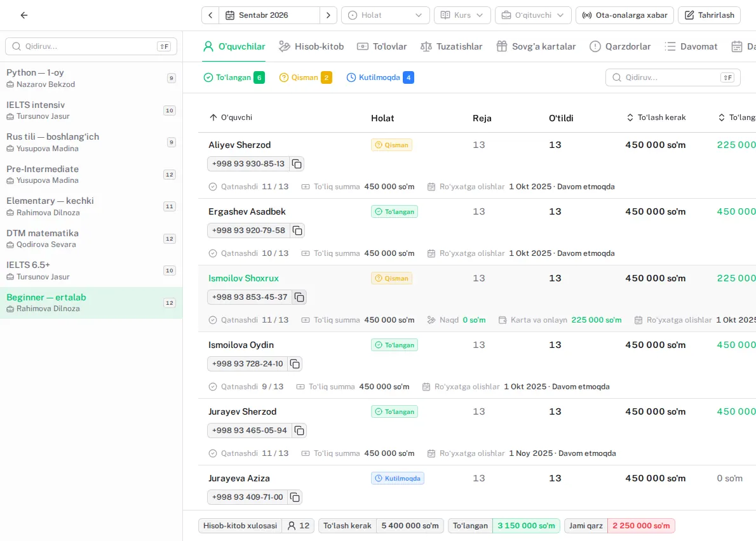The width and height of the screenshot is (756, 541).
Task: Click Jurayeva Aziza's Kutilmoqda status badge
Action: pyautogui.click(x=398, y=478)
